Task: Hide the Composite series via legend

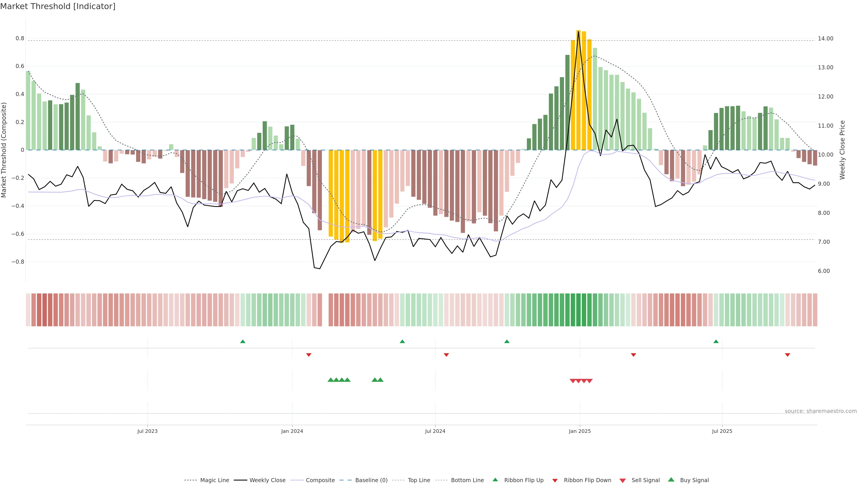Action: 320,480
